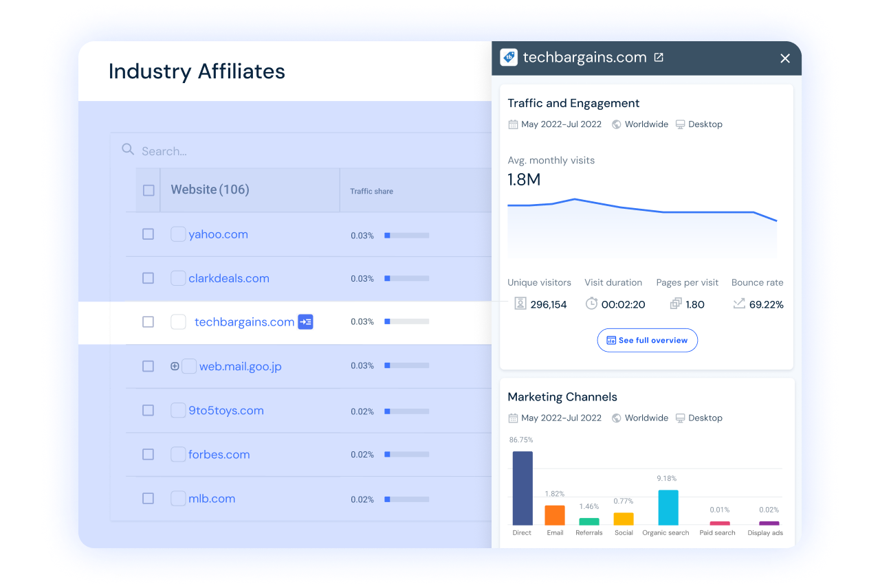The width and height of the screenshot is (880, 588).
Task: Click the techbargains.com favicon in panel header
Action: (509, 58)
